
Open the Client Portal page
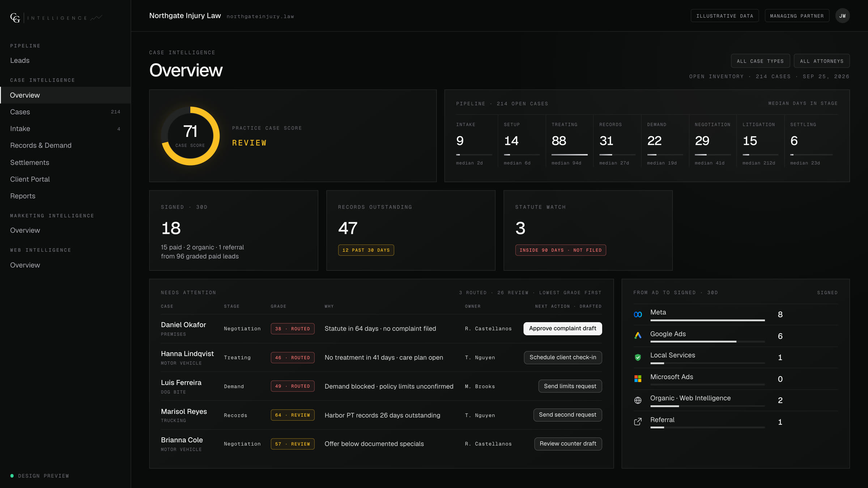pos(65,179)
